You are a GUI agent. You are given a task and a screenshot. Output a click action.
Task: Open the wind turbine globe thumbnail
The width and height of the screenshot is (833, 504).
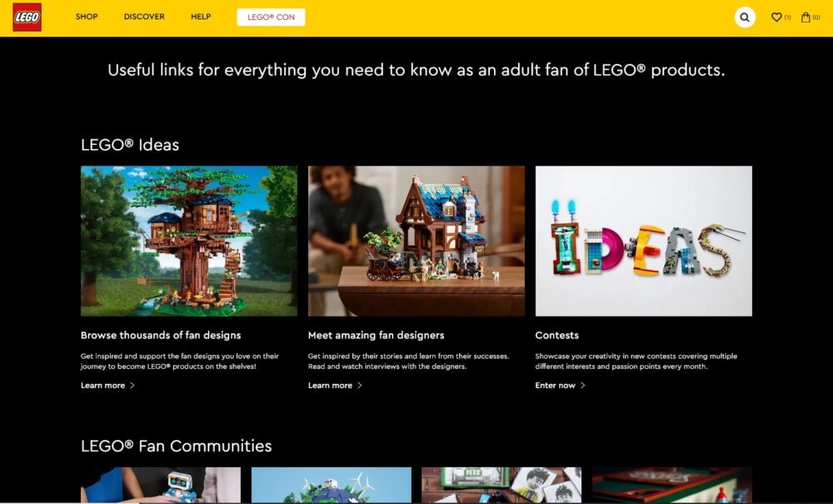click(331, 485)
